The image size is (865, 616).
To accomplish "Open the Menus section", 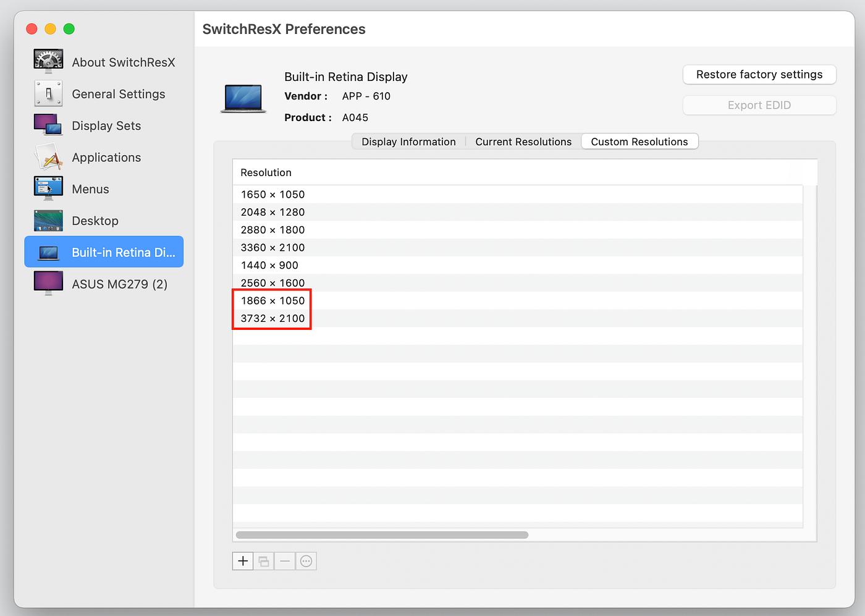I will (x=90, y=188).
